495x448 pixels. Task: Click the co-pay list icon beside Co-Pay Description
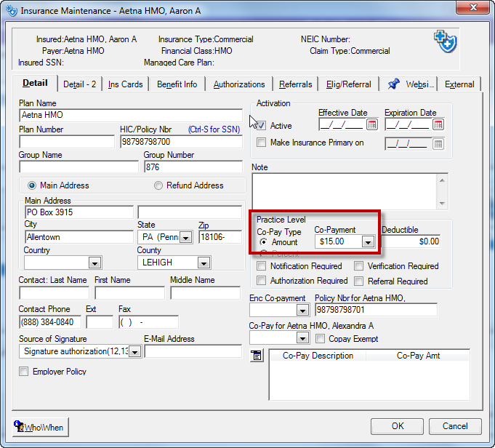click(x=257, y=356)
